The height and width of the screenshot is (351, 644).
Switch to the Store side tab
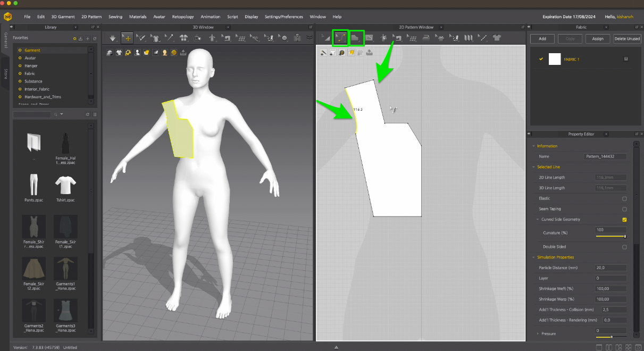(6, 74)
